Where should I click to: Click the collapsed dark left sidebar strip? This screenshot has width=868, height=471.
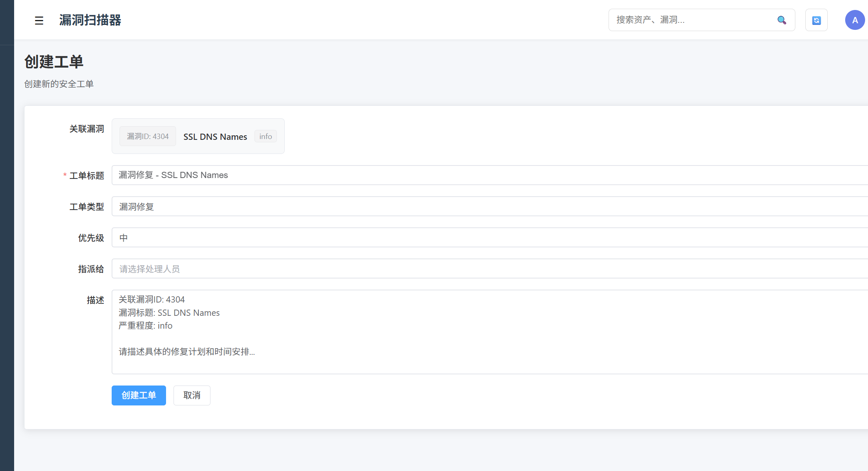(x=7, y=249)
